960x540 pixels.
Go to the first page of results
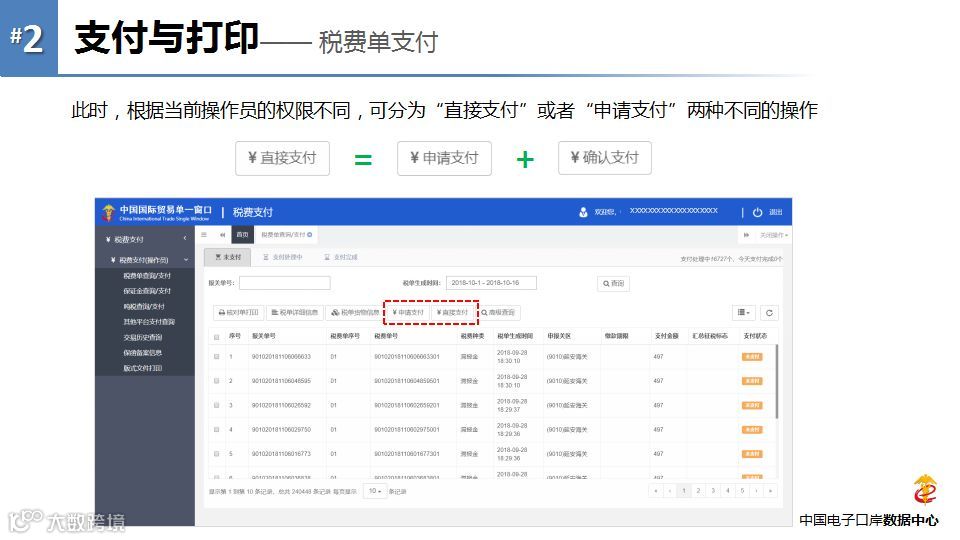(656, 491)
